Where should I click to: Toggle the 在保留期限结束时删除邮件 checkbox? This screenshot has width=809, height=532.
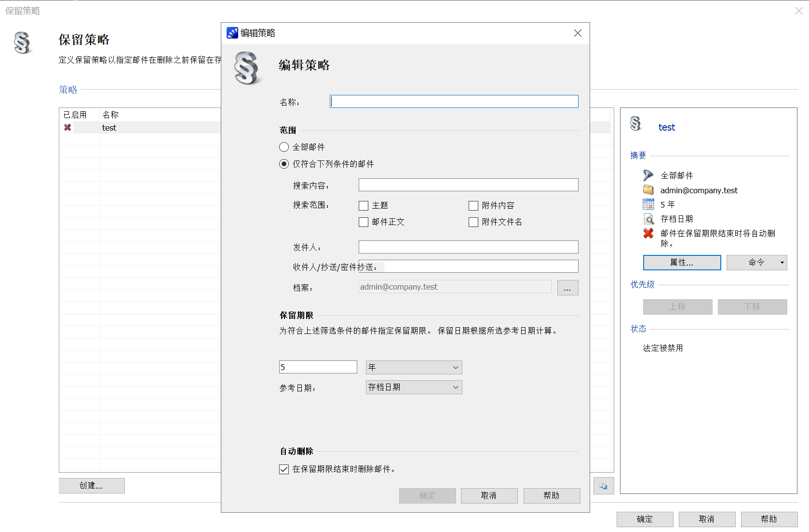(x=284, y=469)
